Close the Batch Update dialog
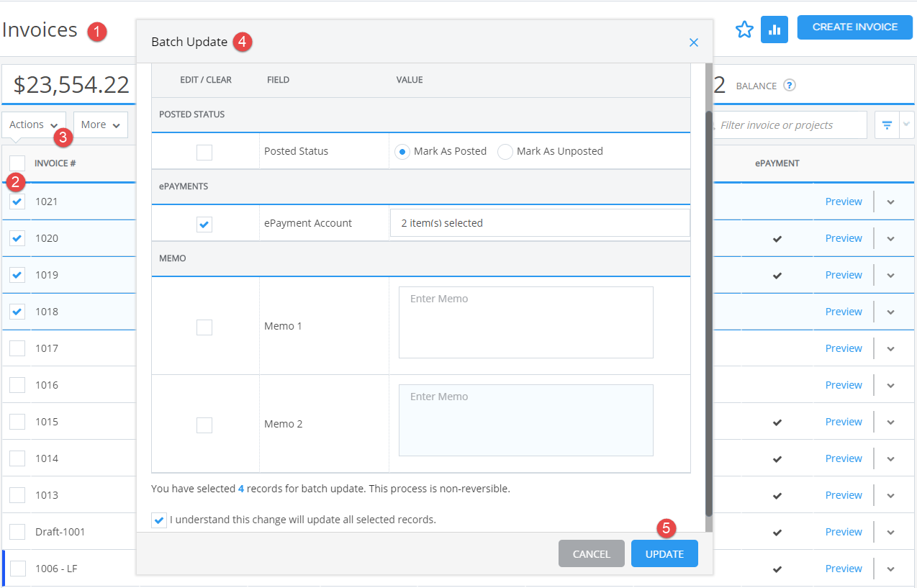This screenshot has height=588, width=917. (694, 42)
